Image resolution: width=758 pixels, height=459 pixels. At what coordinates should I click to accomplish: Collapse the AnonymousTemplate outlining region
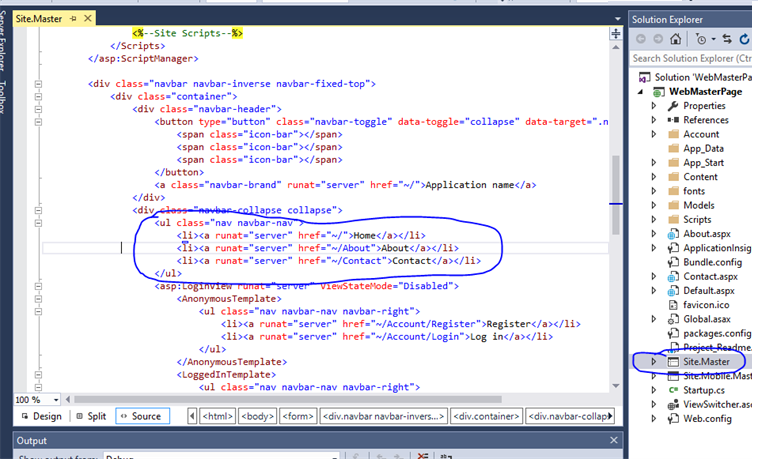tap(38, 299)
